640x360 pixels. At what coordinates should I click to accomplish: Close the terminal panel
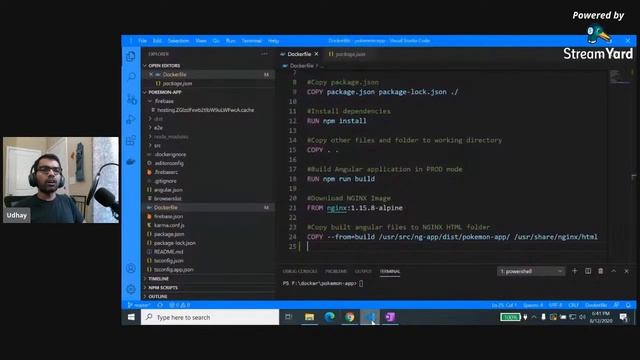[627, 271]
